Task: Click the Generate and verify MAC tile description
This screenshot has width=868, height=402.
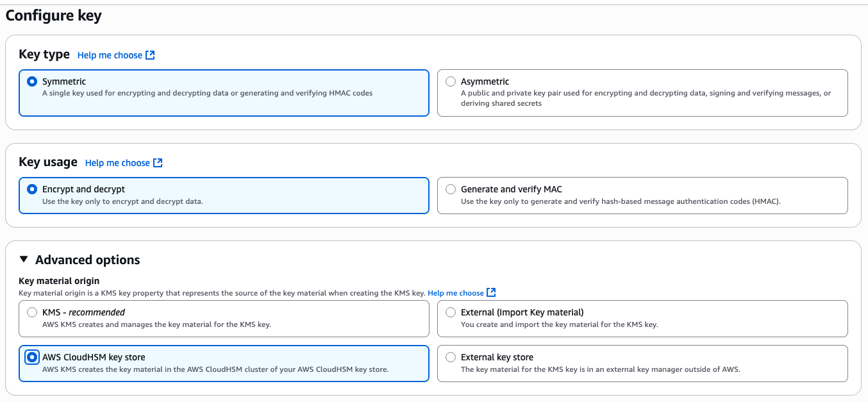Action: point(620,201)
